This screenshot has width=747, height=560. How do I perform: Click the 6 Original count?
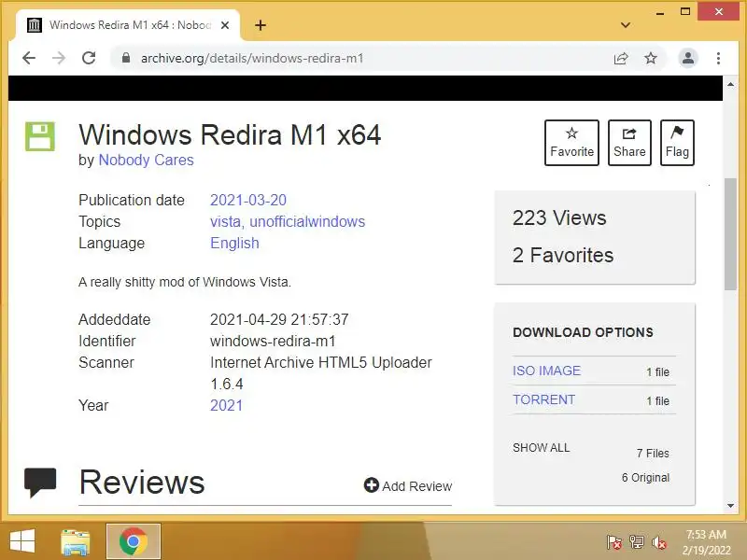(645, 477)
